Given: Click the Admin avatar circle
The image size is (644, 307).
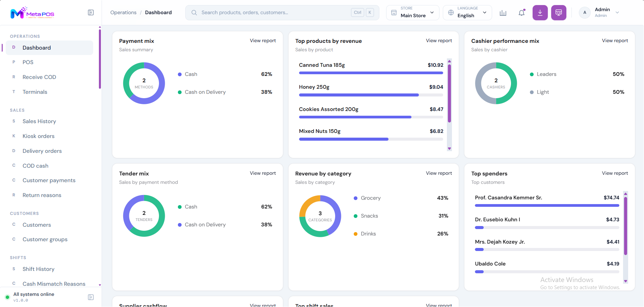Looking at the screenshot, I should pos(585,12).
